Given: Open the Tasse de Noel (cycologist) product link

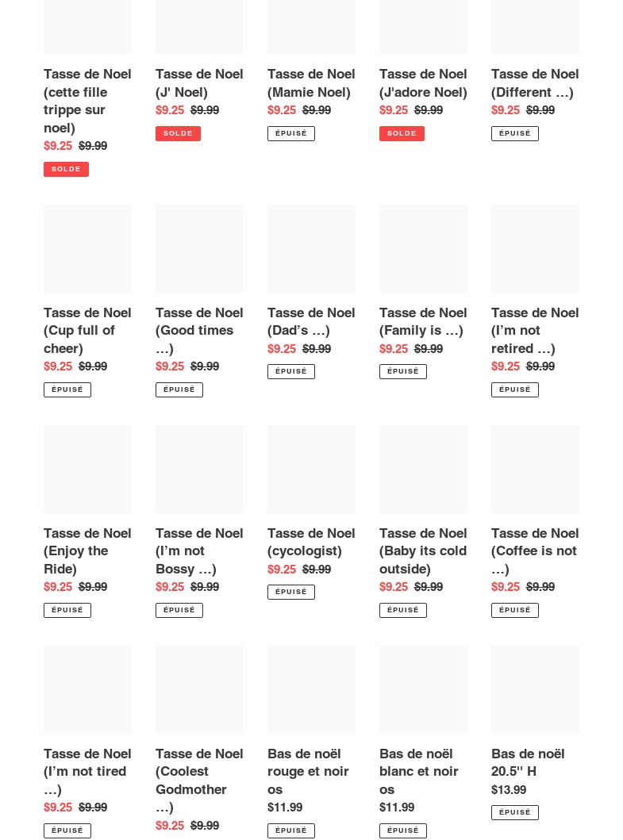Looking at the screenshot, I should point(310,542).
